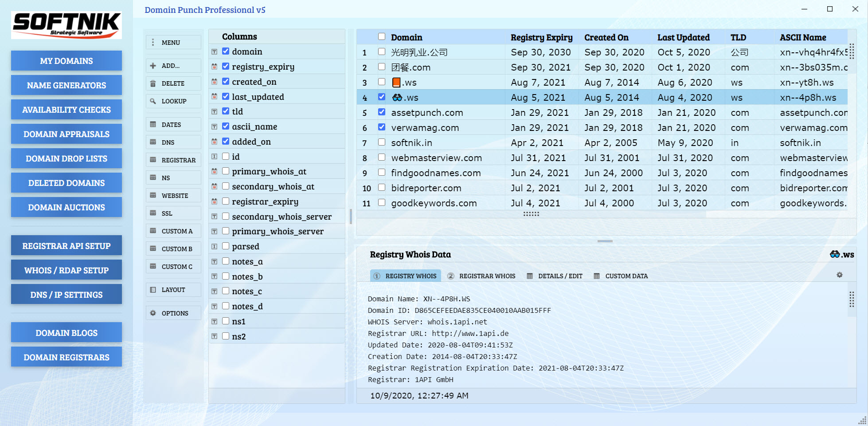868x426 pixels.
Task: Open DOMAIN AUCTIONS section
Action: (x=66, y=207)
